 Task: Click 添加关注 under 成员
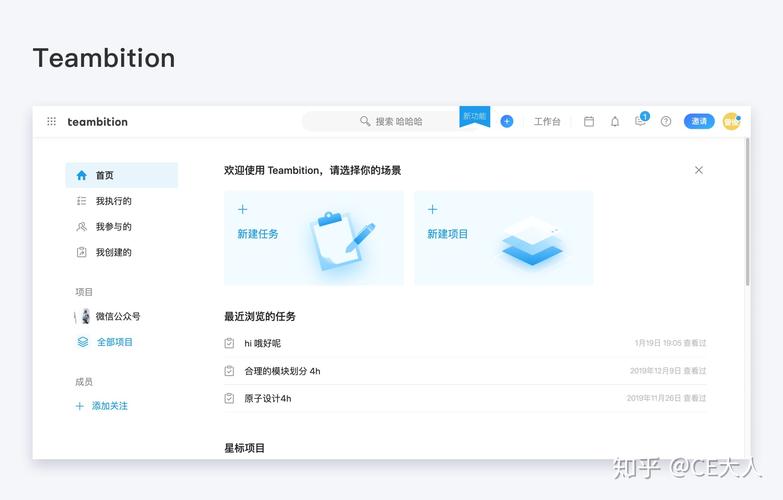(x=109, y=406)
